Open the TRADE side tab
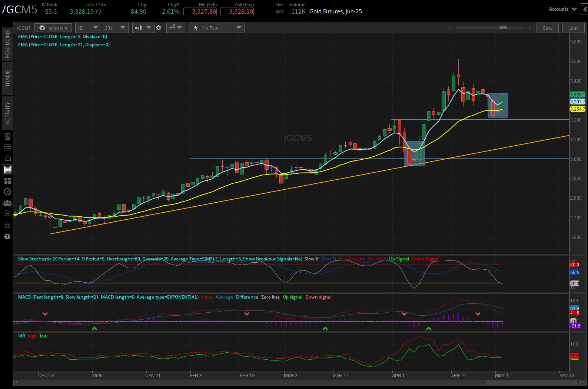Image resolution: width=588 pixels, height=389 pixels. tap(7, 79)
